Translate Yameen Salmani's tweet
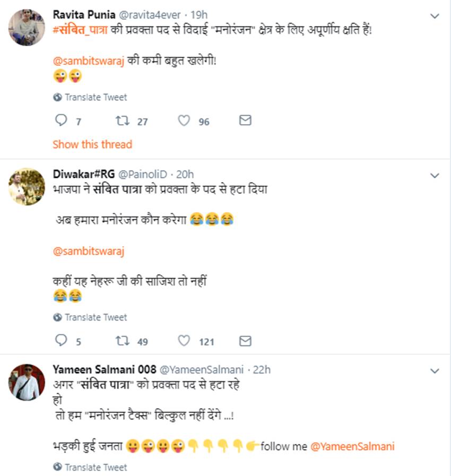Image resolution: width=451 pixels, height=476 pixels. 96,468
